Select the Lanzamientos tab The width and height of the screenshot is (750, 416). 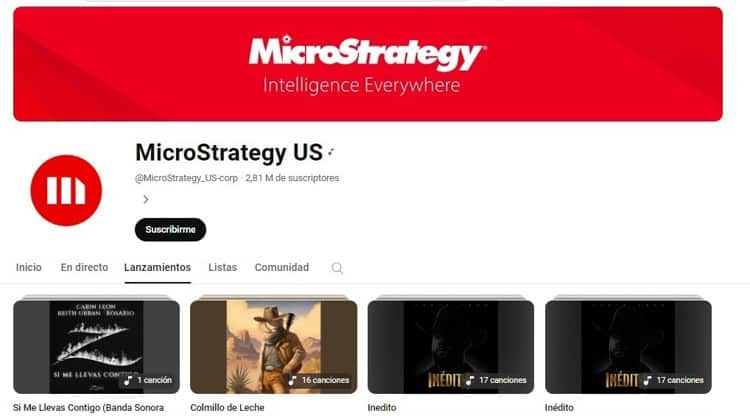pos(157,267)
